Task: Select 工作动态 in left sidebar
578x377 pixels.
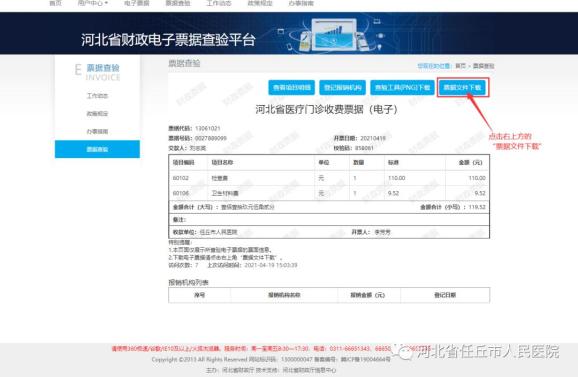Action: click(97, 96)
